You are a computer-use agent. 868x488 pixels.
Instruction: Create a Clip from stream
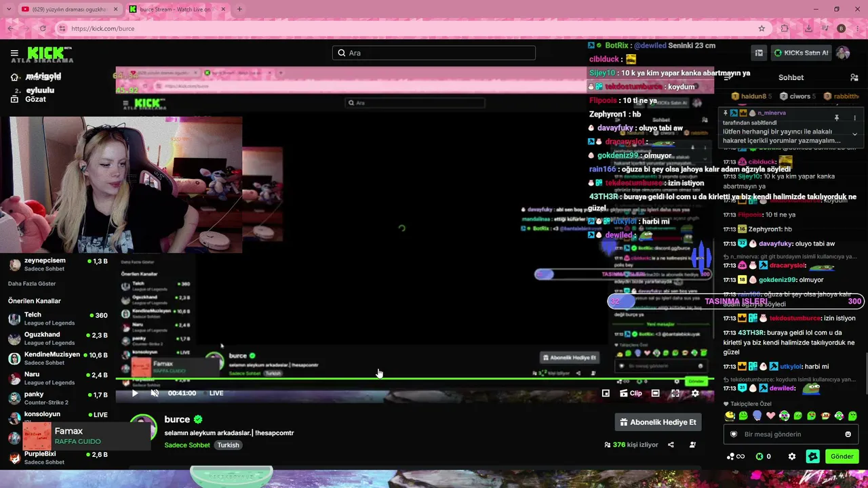630,393
